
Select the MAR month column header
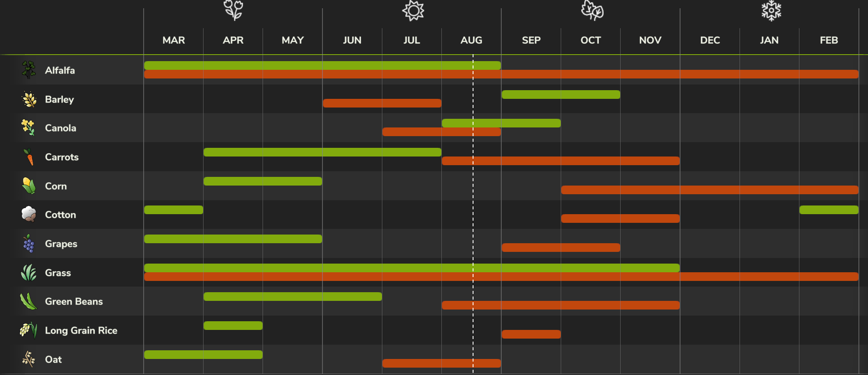(x=174, y=40)
